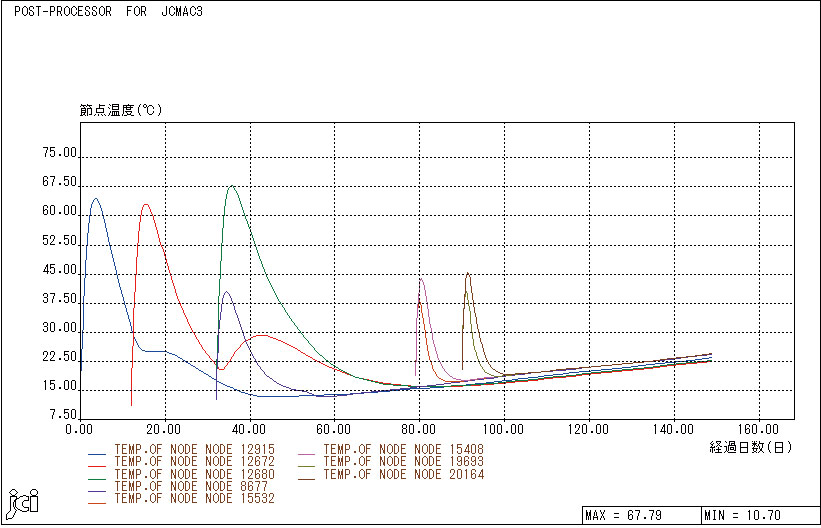Click the 45.00 y-axis tick label
The height and width of the screenshot is (528, 821).
coord(59,270)
